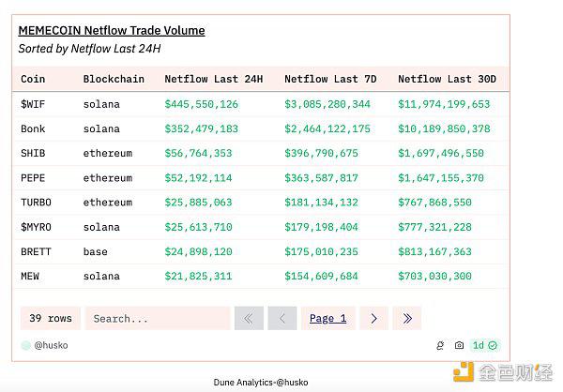Click solana blockchain cell in MEW row

pyautogui.click(x=101, y=276)
